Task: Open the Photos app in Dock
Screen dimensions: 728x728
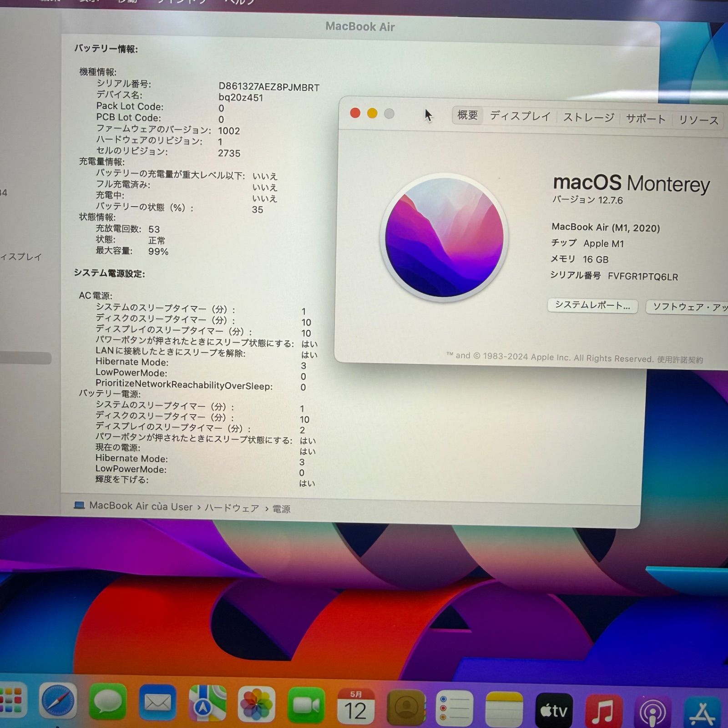Action: 257,704
